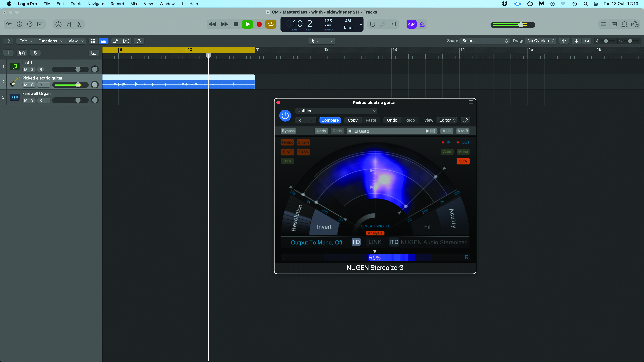The width and height of the screenshot is (644, 362).
Task: Toggle the plugin power bypass button
Action: pyautogui.click(x=285, y=115)
